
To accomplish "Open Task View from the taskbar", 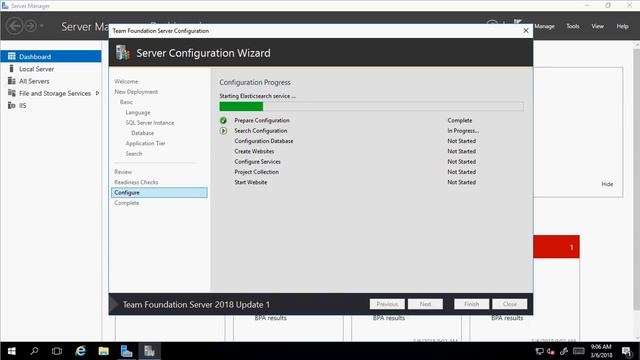I will tap(57, 351).
